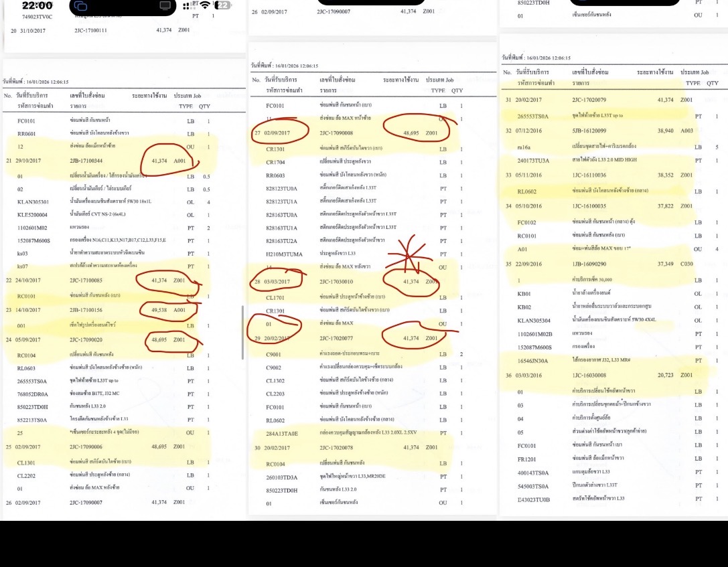Viewport: 728px width, 567px height.
Task: Select job number 2JC-17020079
Action: pyautogui.click(x=589, y=100)
